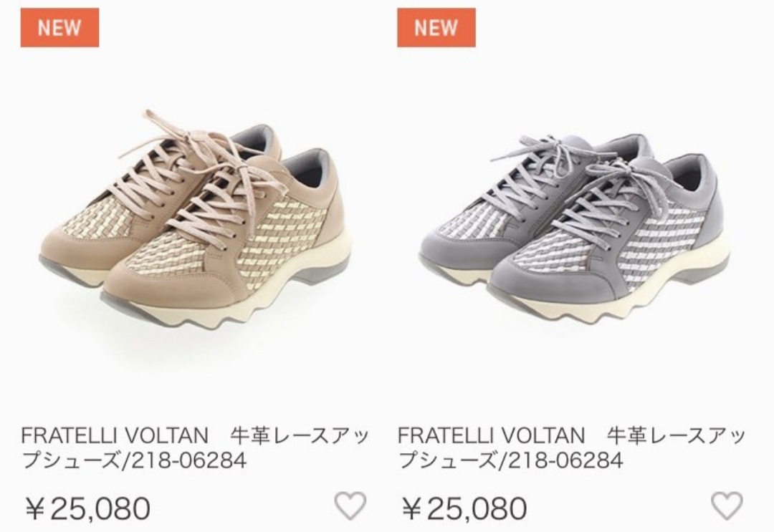This screenshot has width=774, height=532.
Task: Select the ¥25,080 price under the gray sneaker
Action: [464, 508]
